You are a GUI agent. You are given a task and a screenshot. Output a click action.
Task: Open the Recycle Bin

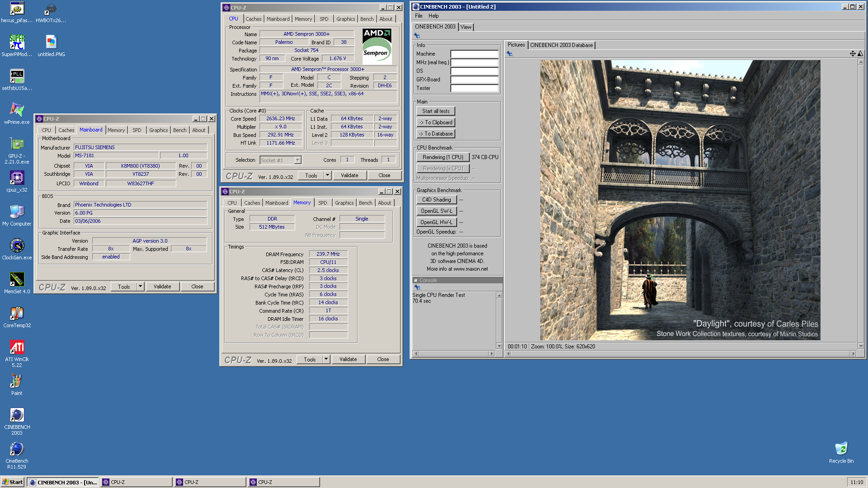point(841,453)
